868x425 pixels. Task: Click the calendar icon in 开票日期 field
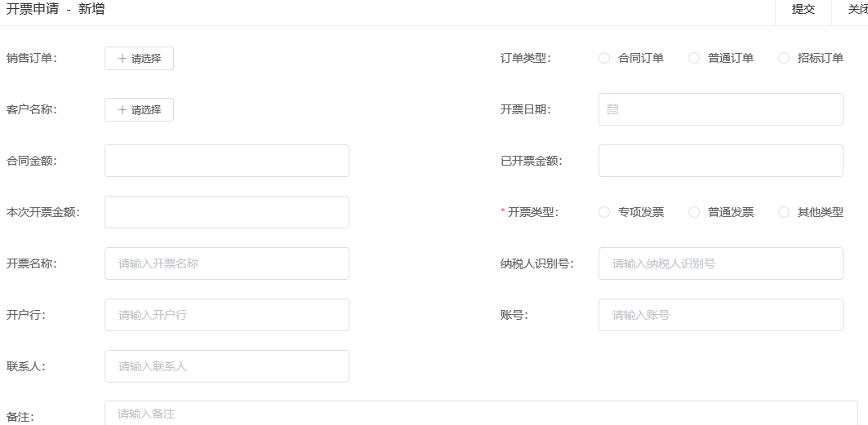[612, 109]
